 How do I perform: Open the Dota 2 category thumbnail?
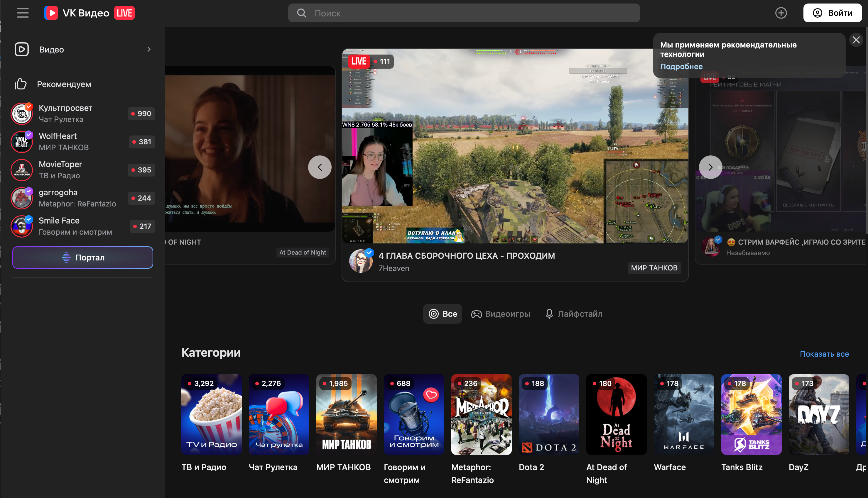click(x=548, y=414)
